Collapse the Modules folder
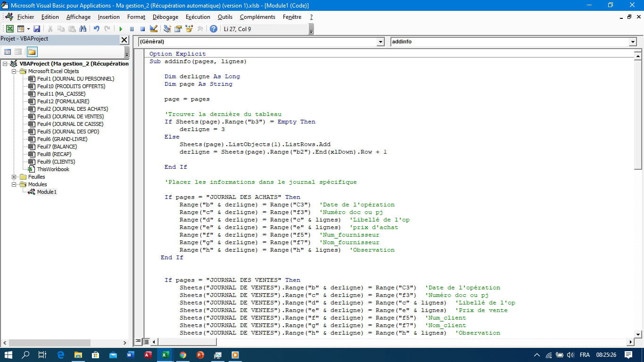 coord(14,184)
